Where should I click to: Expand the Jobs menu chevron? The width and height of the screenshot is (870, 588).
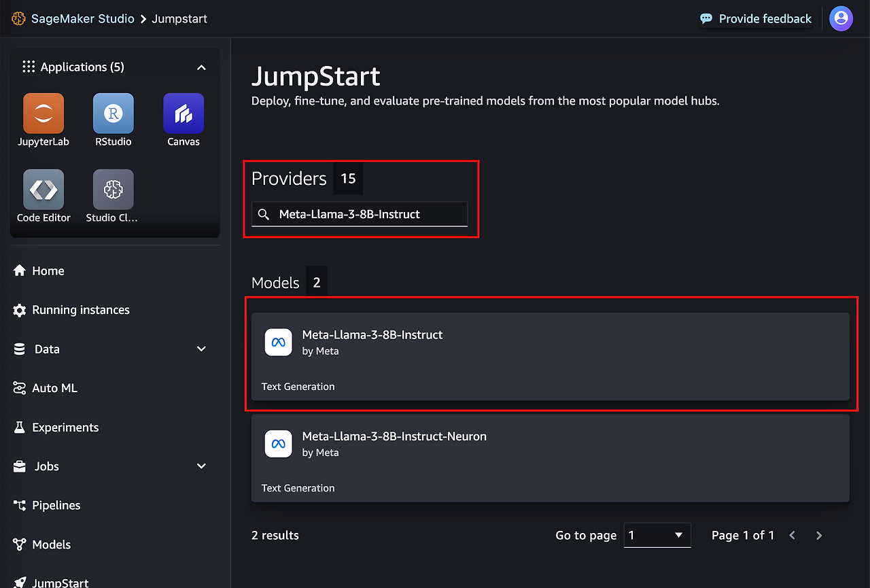(x=201, y=466)
